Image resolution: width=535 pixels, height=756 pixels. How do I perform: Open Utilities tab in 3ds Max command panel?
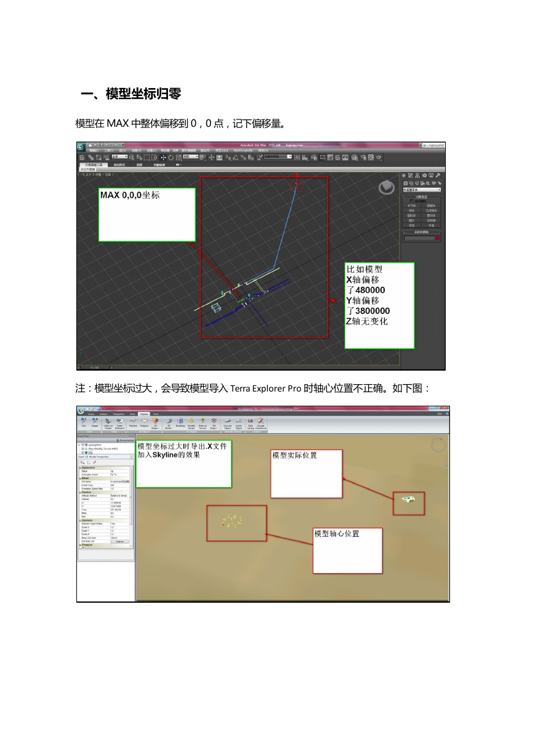pos(438,175)
